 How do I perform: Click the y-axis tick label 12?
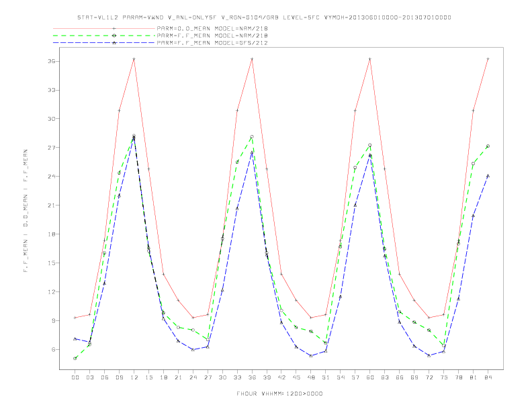pos(51,291)
